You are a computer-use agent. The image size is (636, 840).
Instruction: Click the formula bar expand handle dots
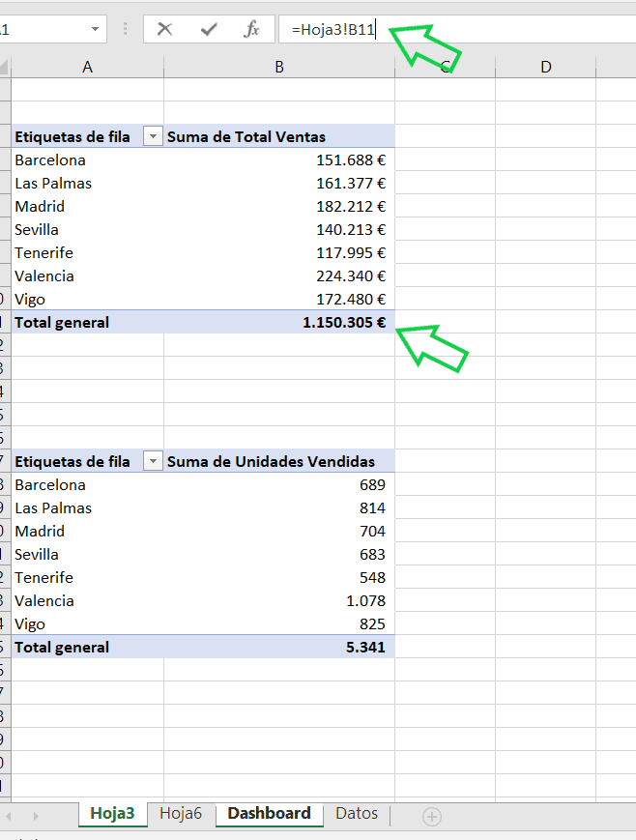click(x=125, y=29)
